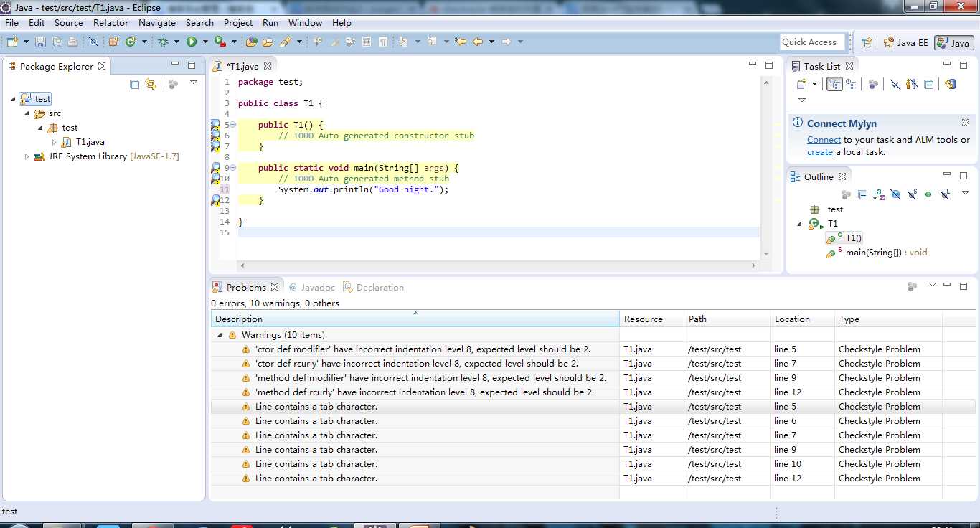Screen dimensions: 980x528
Task: Toggle Link with Editor in Package Explorer
Action: point(151,84)
